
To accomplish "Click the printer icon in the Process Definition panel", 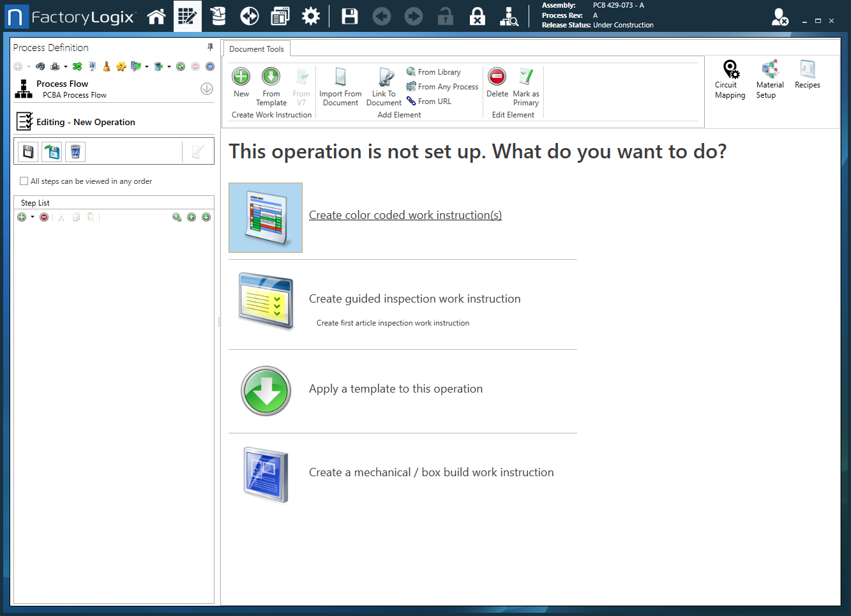I will coord(55,66).
